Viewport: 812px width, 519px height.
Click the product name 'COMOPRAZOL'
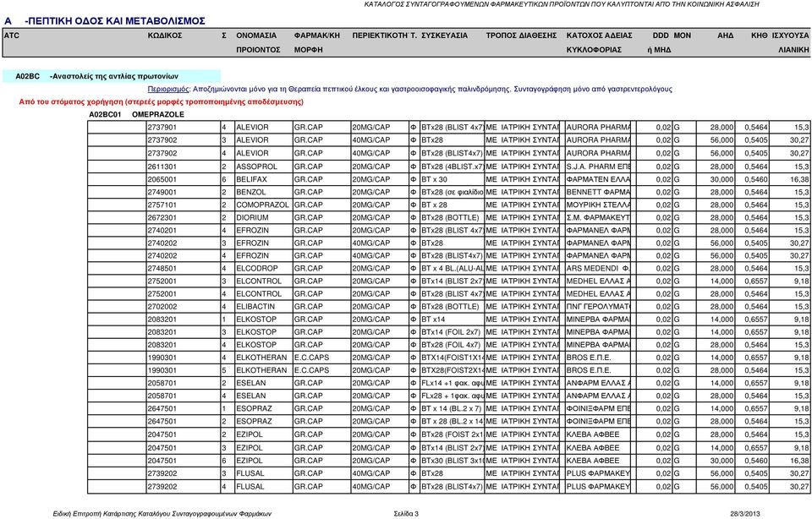coord(262,205)
